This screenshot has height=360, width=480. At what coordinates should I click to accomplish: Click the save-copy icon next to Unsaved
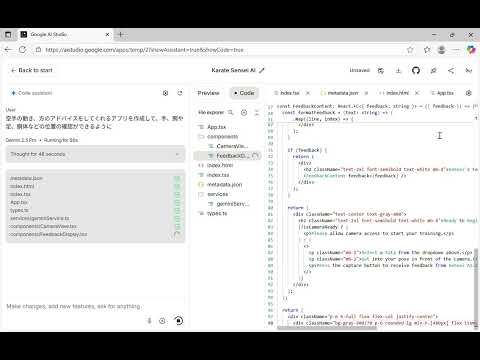click(381, 70)
